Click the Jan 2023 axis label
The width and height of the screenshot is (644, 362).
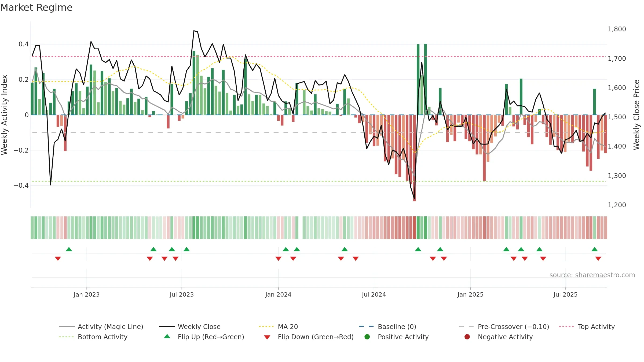[x=86, y=294]
